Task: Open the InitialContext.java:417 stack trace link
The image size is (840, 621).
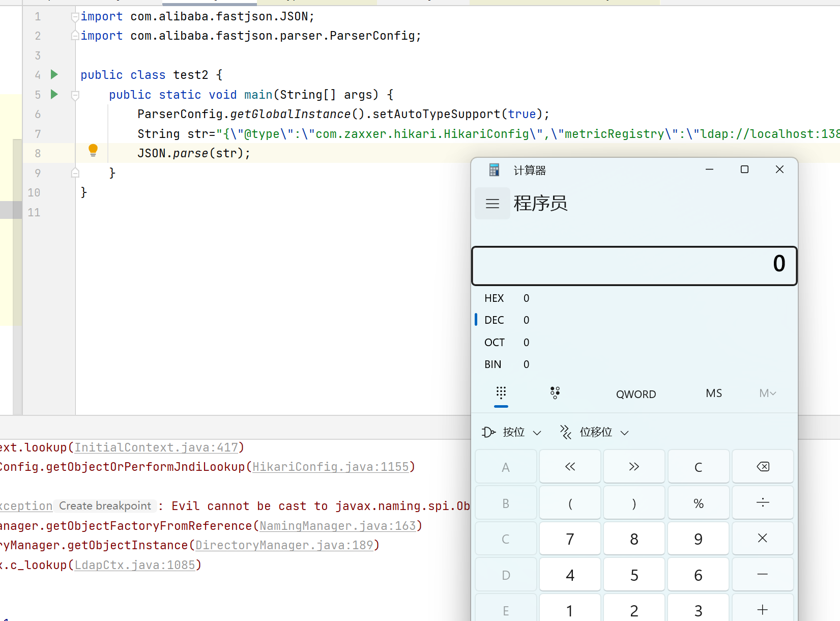Action: [x=156, y=447]
